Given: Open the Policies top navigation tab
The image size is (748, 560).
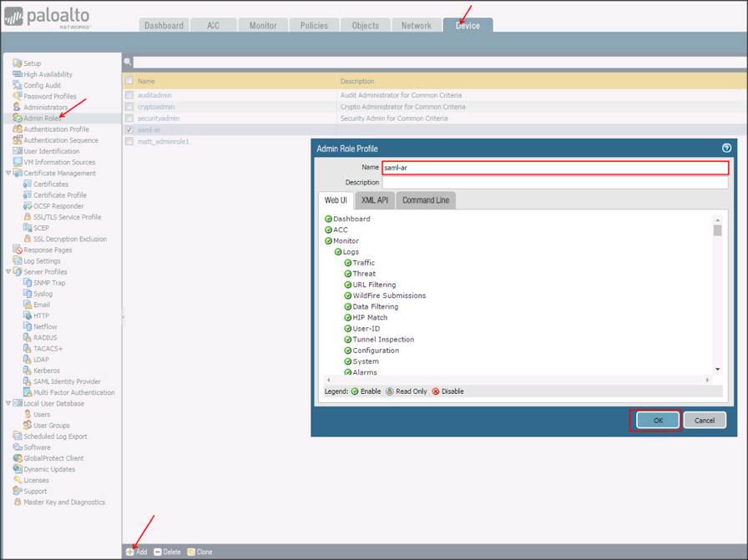Looking at the screenshot, I should coord(314,26).
